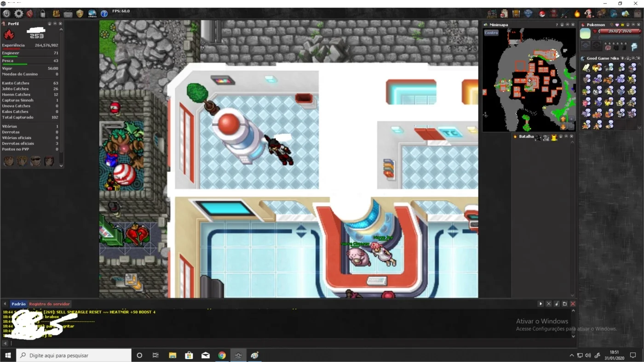Image resolution: width=644 pixels, height=362 pixels.
Task: Click the Perfil panel scroll-down arrow
Action: (61, 166)
